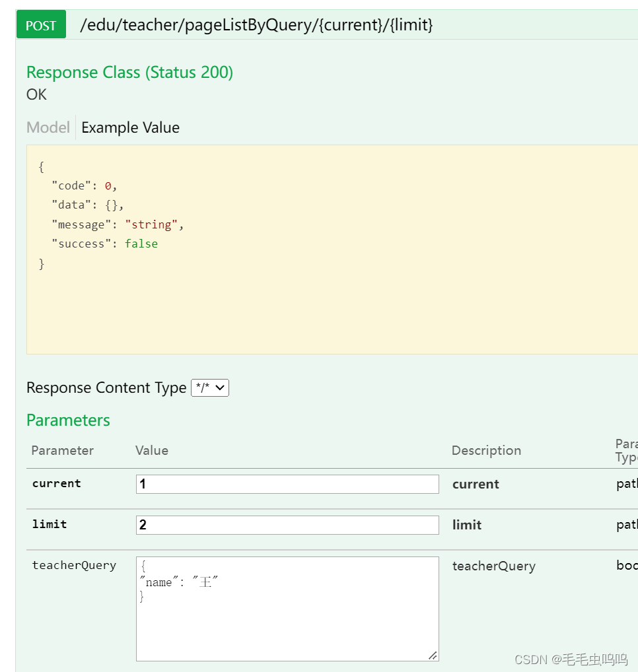Open the Response Content Type dropdown

pos(209,388)
